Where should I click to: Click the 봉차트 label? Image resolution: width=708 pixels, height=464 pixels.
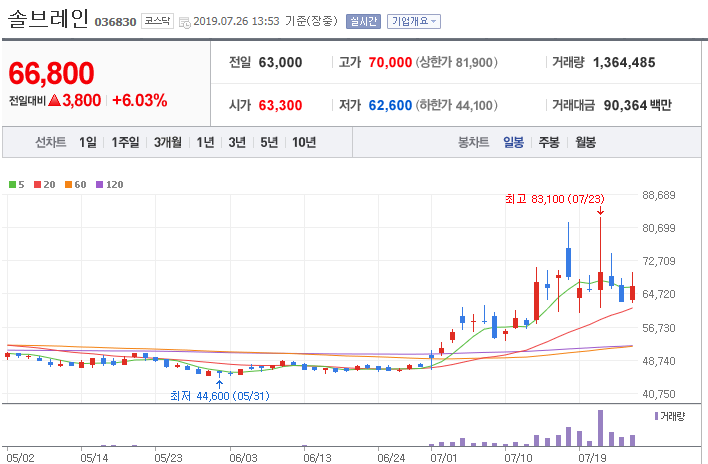coord(473,142)
